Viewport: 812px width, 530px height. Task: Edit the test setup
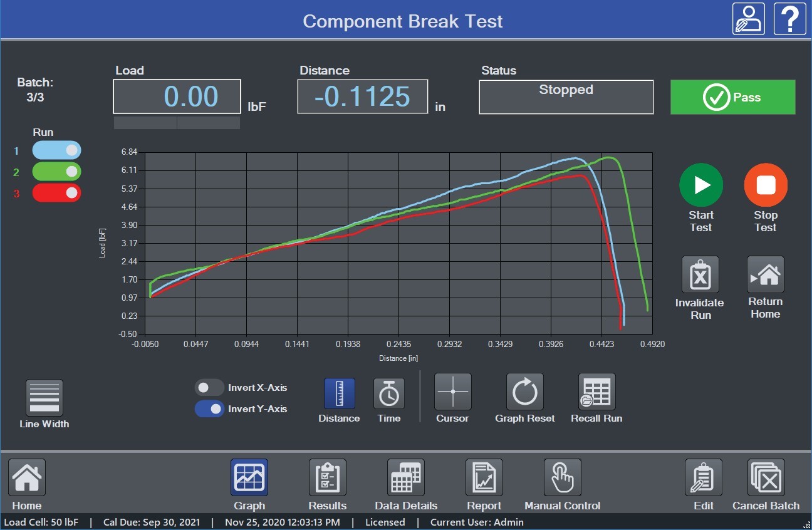[704, 477]
